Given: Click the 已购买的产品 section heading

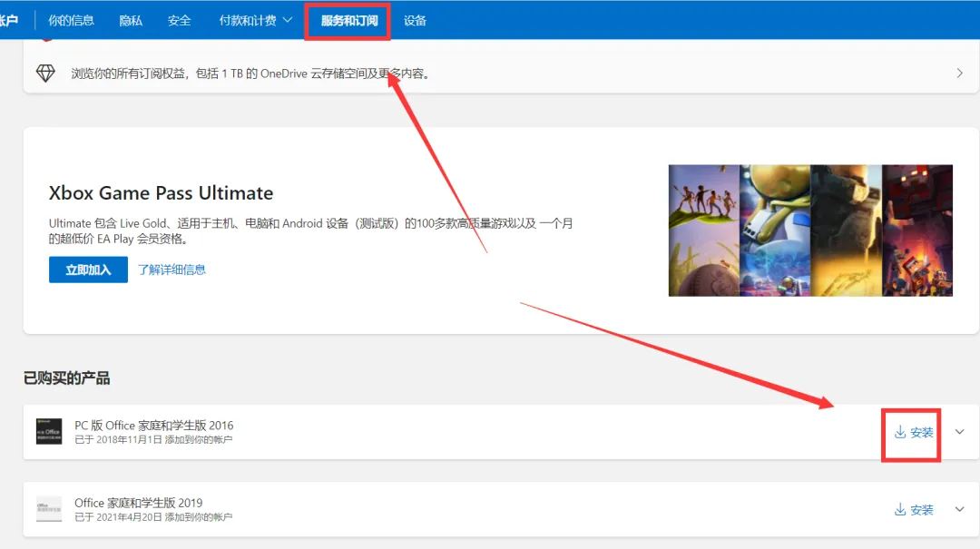Looking at the screenshot, I should tap(66, 377).
